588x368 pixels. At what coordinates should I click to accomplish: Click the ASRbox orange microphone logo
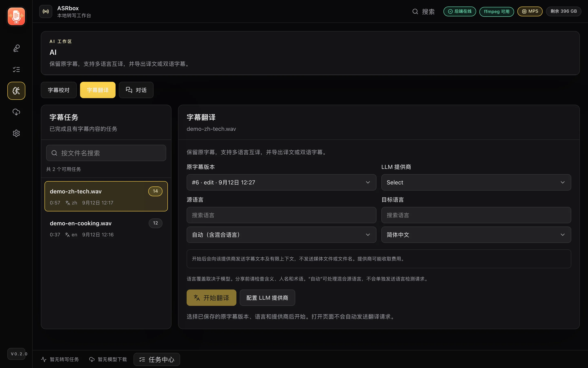[x=16, y=16]
